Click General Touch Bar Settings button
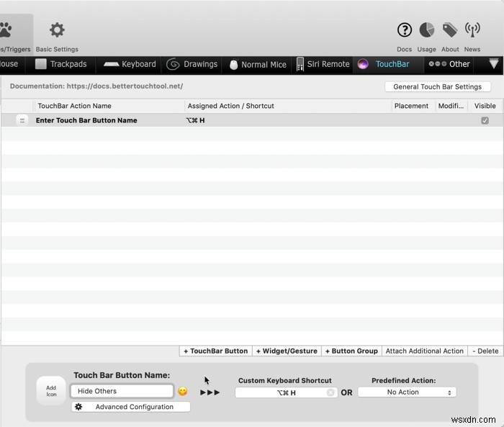504x427 pixels. 438,86
